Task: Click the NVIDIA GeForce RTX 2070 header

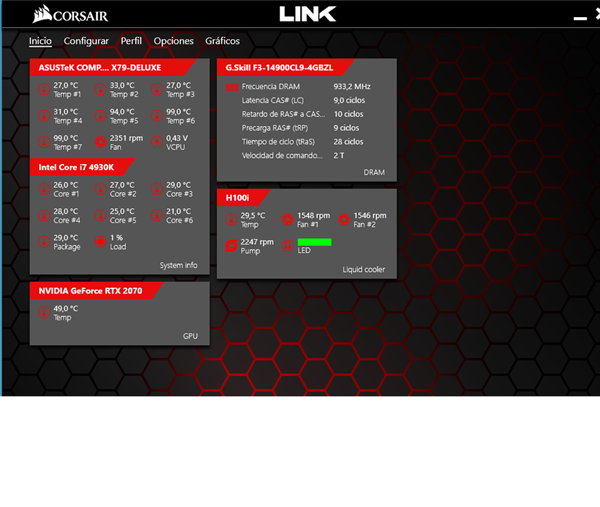Action: pos(96,291)
